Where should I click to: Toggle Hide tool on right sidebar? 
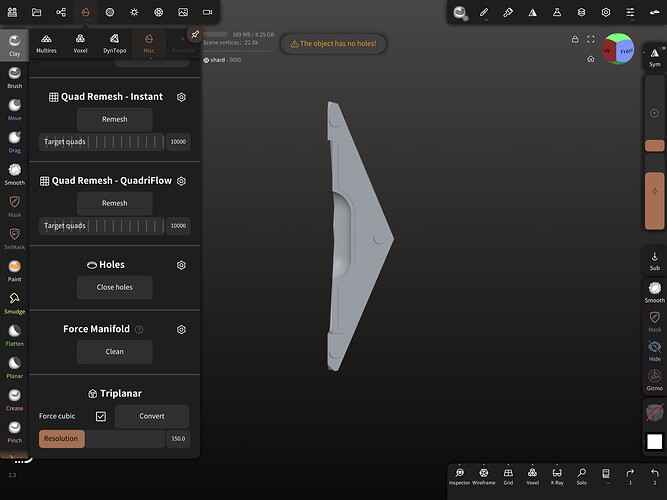click(x=655, y=351)
